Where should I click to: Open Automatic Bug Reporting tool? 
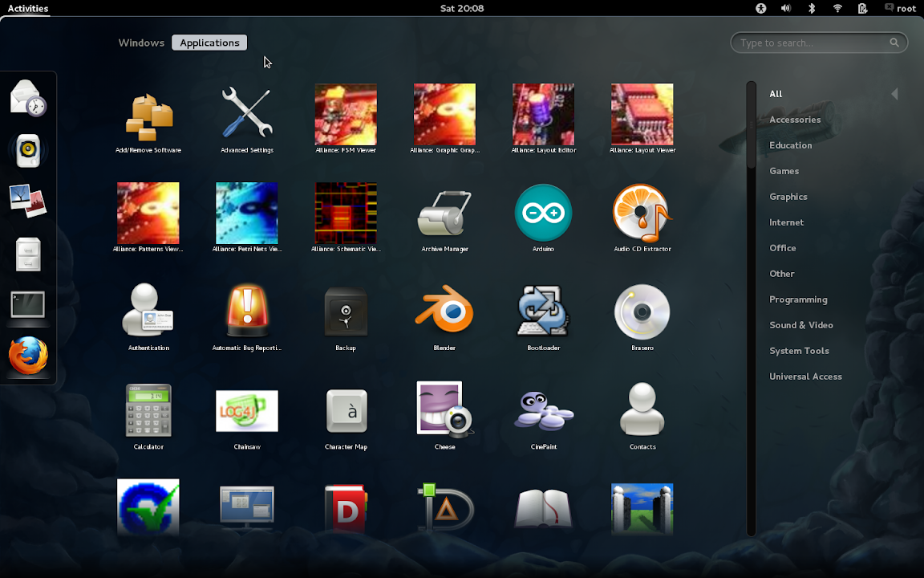pyautogui.click(x=247, y=315)
